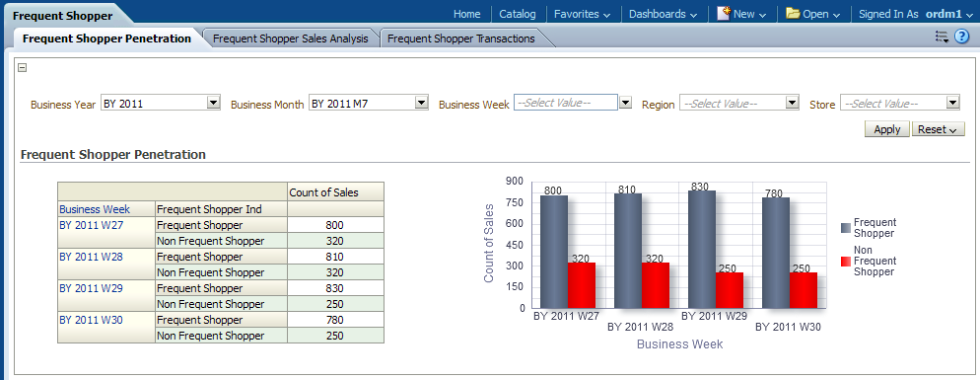Image resolution: width=980 pixels, height=380 pixels.
Task: Click the Business Week column header link
Action: point(95,209)
